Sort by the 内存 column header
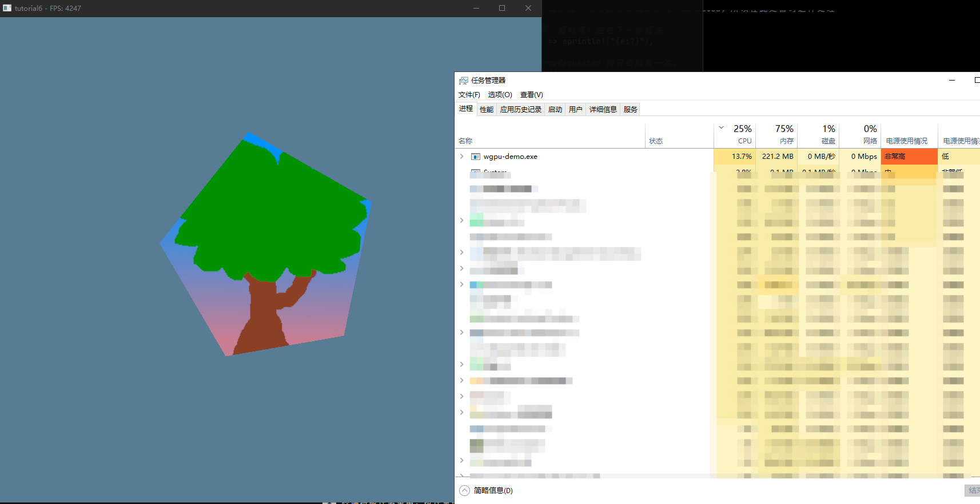980x504 pixels. tap(776, 135)
